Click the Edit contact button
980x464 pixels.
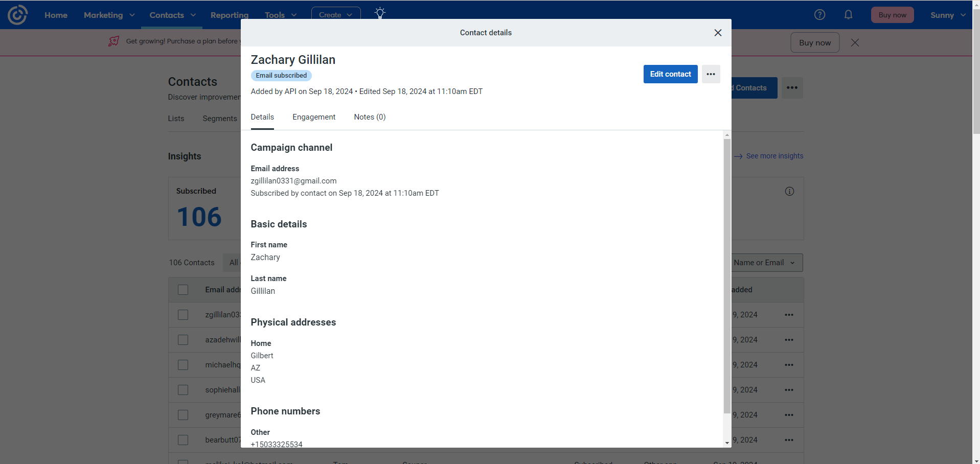click(670, 74)
